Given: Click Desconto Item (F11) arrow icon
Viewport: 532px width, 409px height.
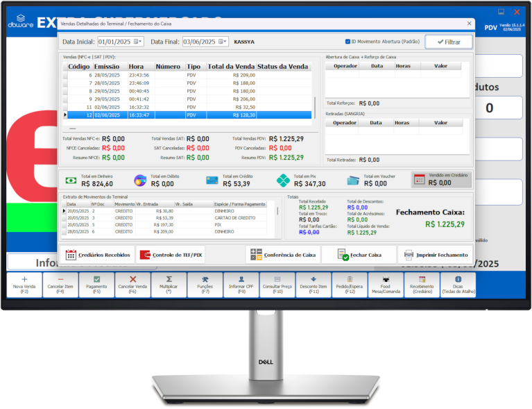Looking at the screenshot, I should point(314,279).
